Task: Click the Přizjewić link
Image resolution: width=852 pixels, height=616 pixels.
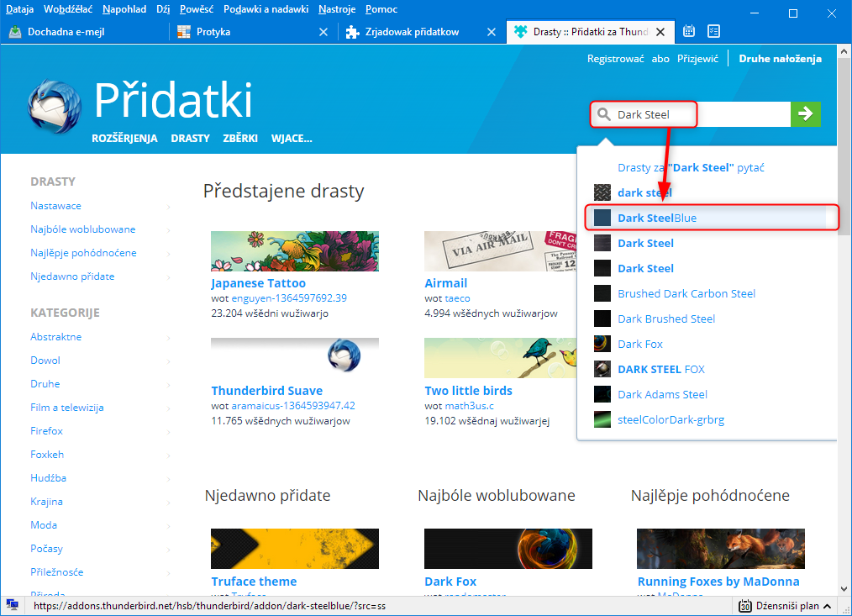Action: (697, 58)
